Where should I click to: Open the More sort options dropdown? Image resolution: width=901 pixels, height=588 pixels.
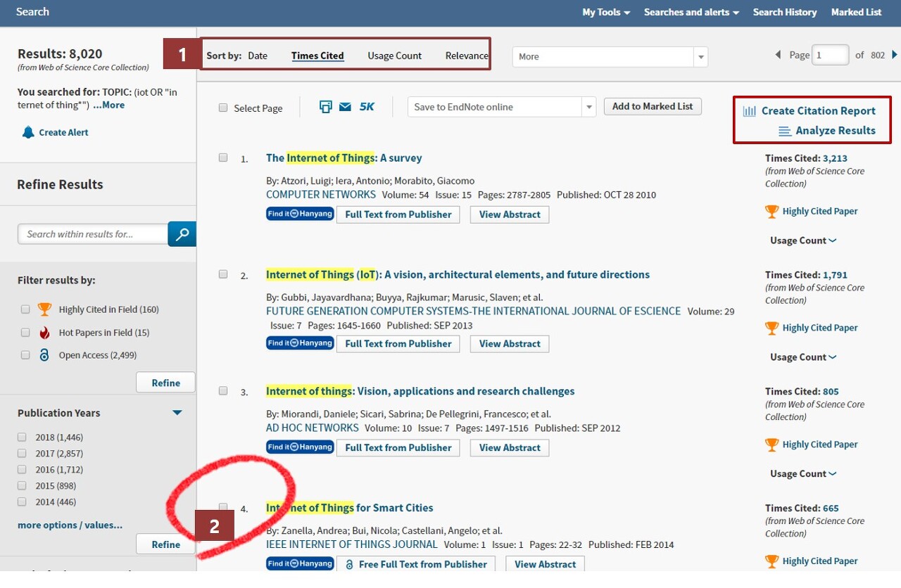(x=610, y=57)
